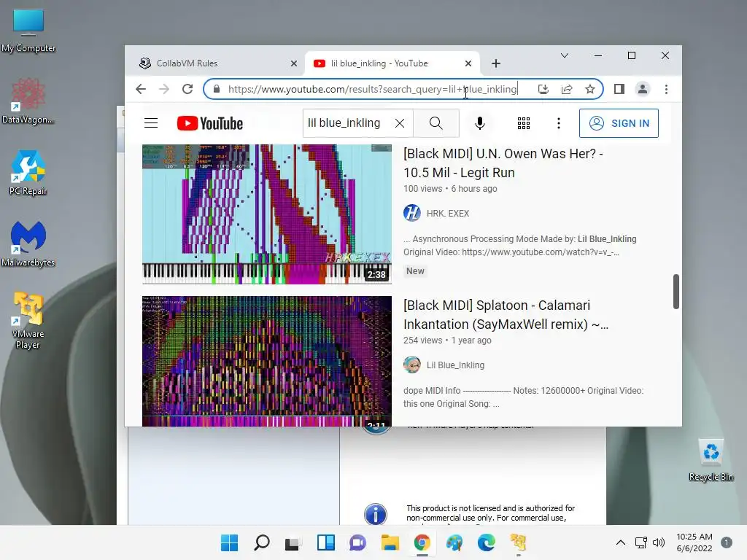Open Task View on the taskbar
Viewport: 747px width, 560px height.
[293, 542]
